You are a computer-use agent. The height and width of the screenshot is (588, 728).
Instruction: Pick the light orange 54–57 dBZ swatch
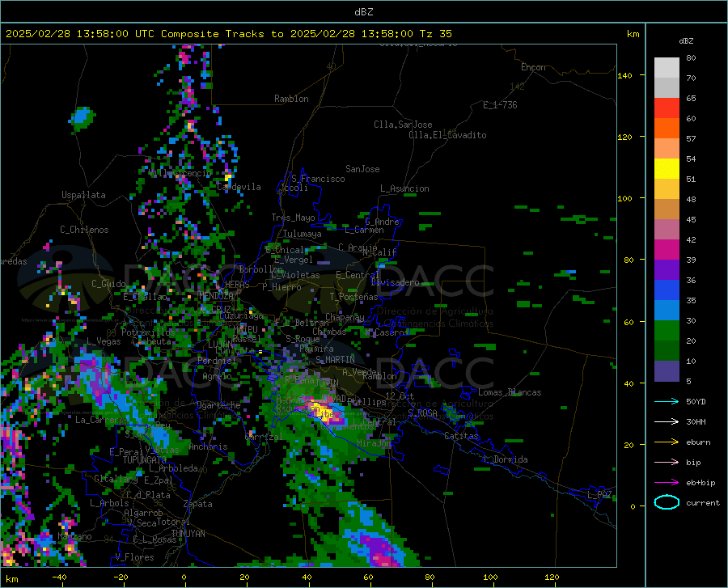tap(667, 149)
